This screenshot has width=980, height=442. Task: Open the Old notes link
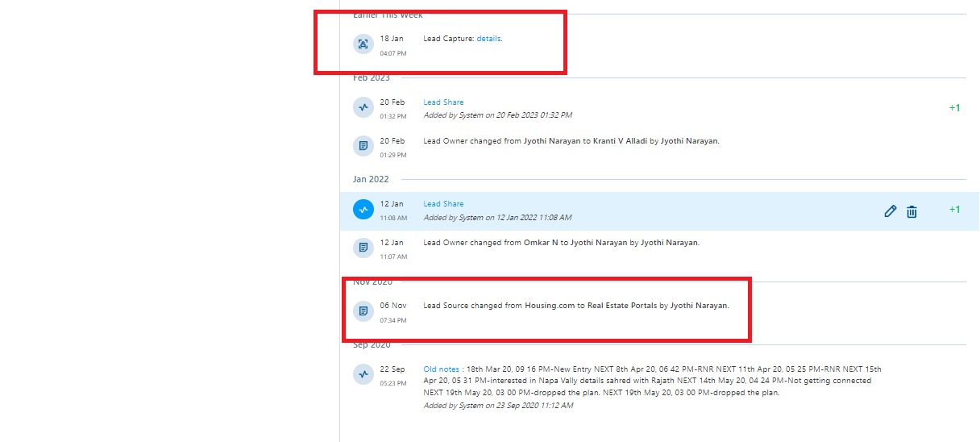coord(442,369)
